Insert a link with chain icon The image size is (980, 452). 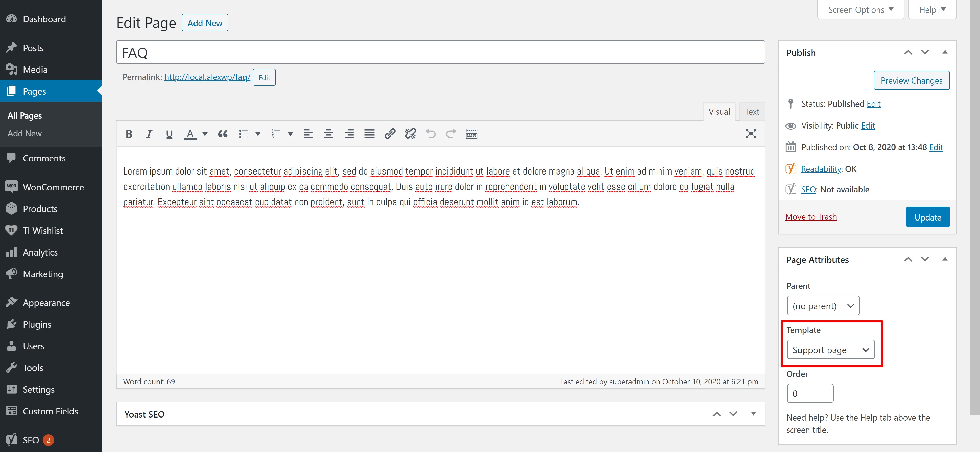[x=390, y=134]
